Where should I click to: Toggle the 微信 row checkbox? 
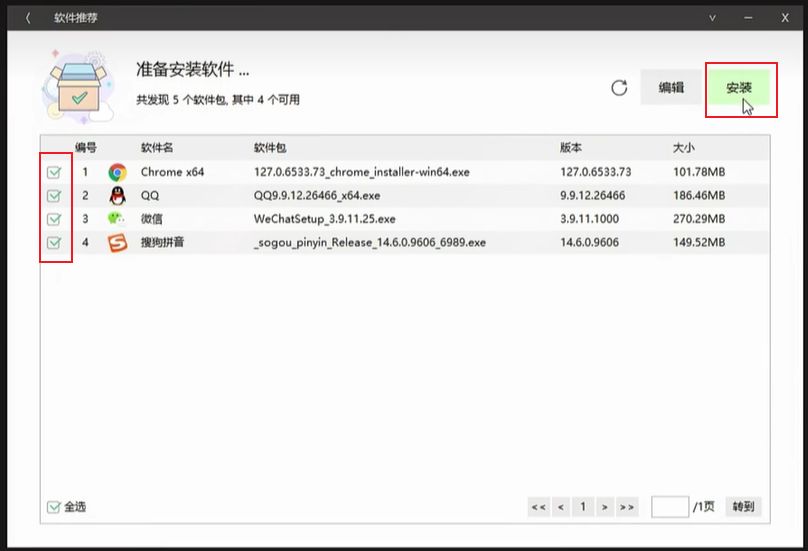55,218
